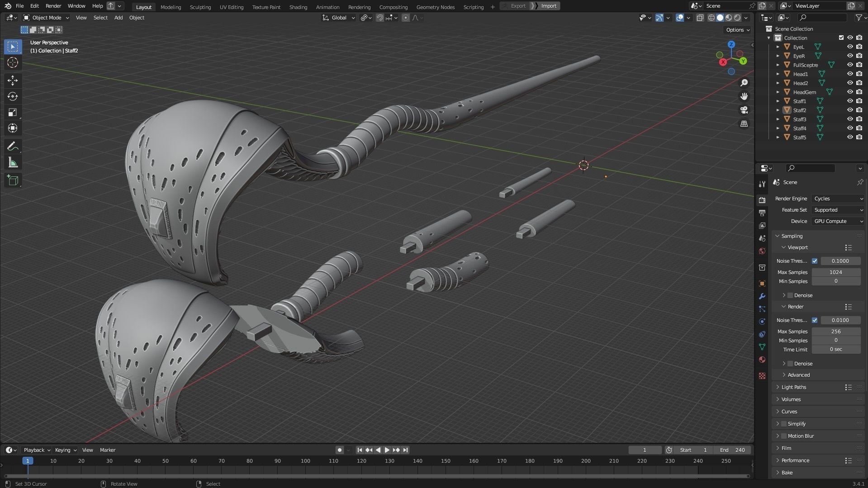The width and height of the screenshot is (868, 488).
Task: Activate the Scale tool
Action: [13, 112]
